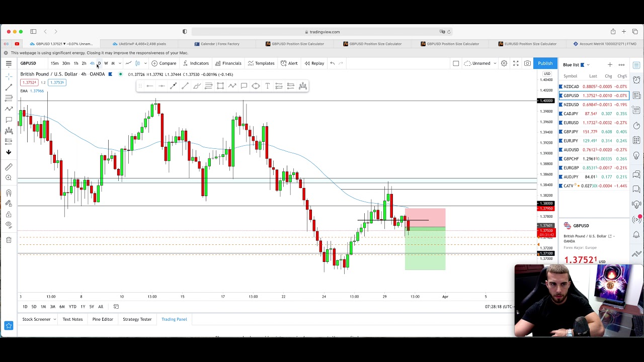Switch to the Calendar Forex Factory browser tab
The height and width of the screenshot is (362, 644).
217,44
